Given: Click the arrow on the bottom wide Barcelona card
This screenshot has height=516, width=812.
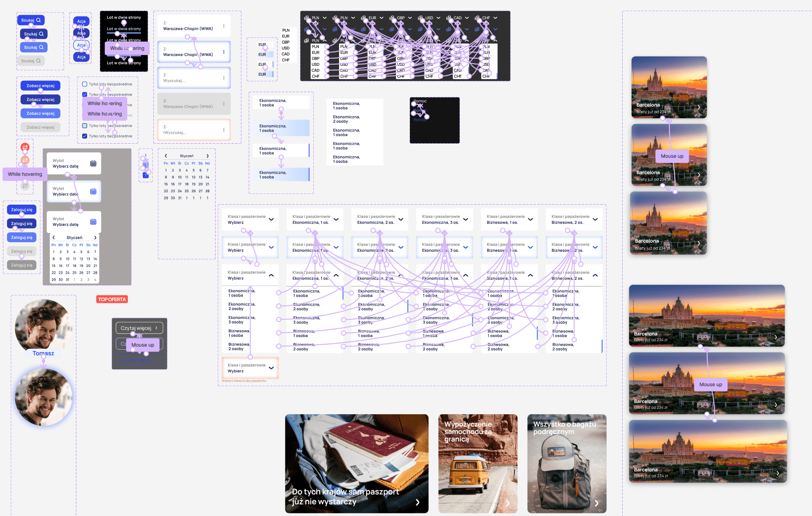Looking at the screenshot, I should point(777,473).
